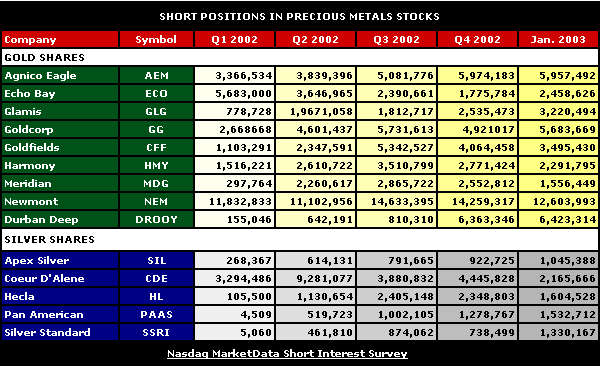Click the value 1,278,767 for Pan American
Screen dimensions: 600x368
(x=487, y=315)
